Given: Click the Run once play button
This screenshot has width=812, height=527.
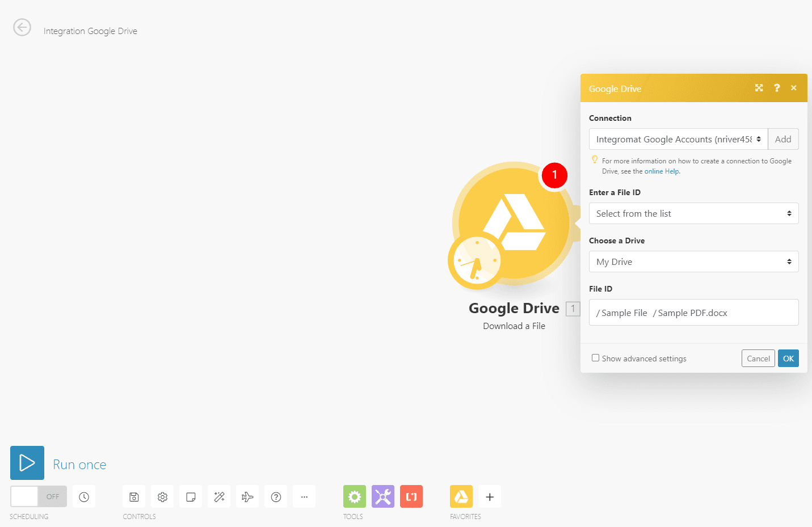Looking at the screenshot, I should coord(27,463).
